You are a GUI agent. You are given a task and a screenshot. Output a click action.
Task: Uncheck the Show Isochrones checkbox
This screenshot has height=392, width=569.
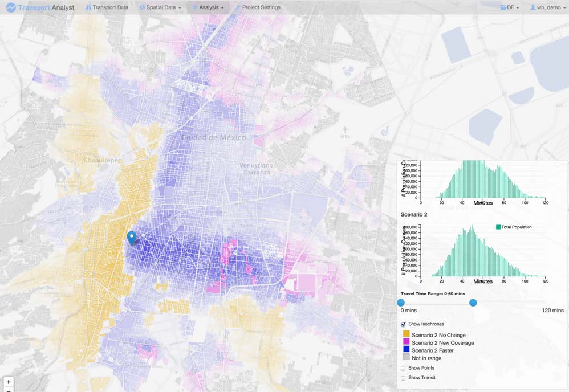tap(403, 324)
